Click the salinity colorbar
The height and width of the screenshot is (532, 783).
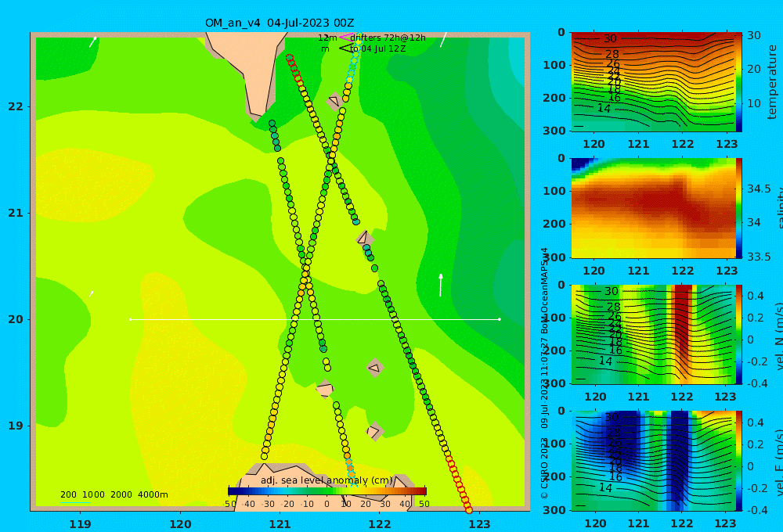(x=738, y=208)
